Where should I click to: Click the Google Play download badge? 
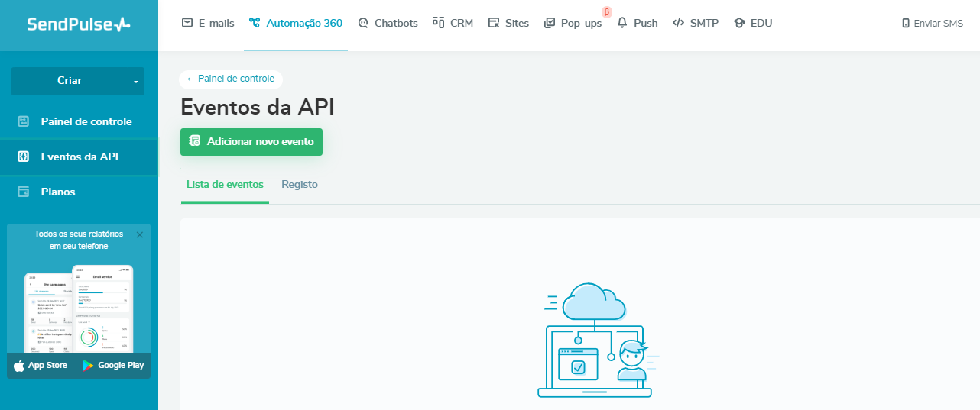(113, 366)
